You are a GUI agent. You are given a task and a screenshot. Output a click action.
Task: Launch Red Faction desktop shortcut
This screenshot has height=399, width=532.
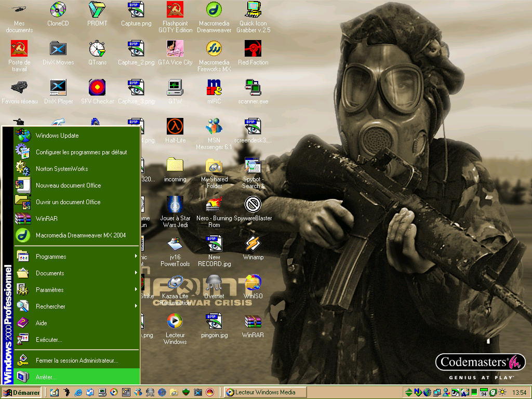tap(253, 52)
